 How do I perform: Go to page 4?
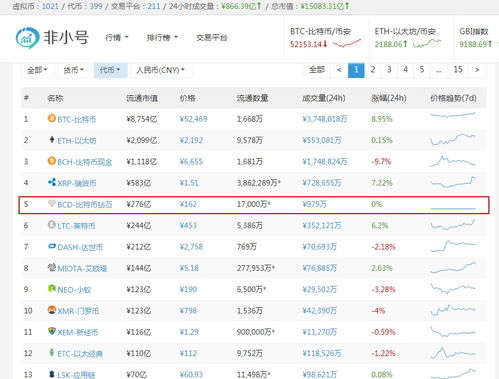(405, 70)
